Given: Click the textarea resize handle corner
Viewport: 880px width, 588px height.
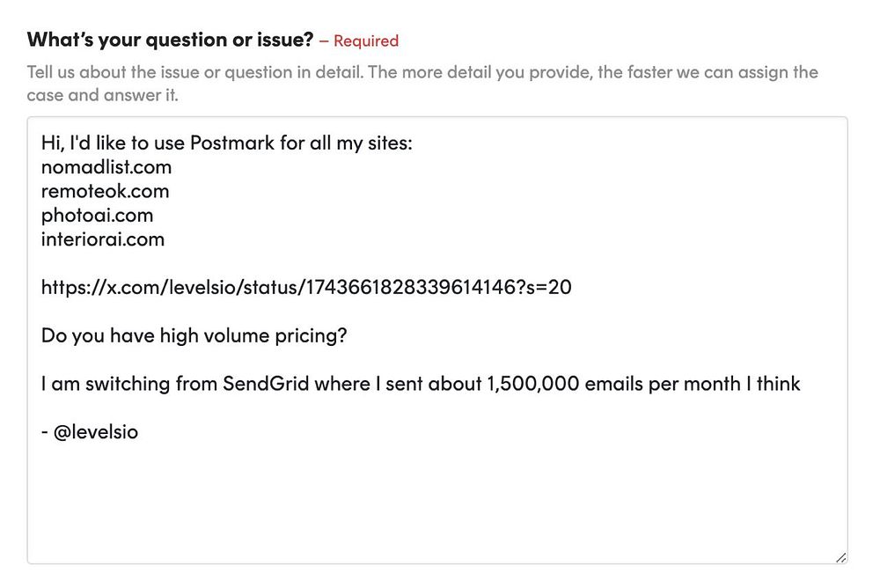Looking at the screenshot, I should [x=840, y=556].
